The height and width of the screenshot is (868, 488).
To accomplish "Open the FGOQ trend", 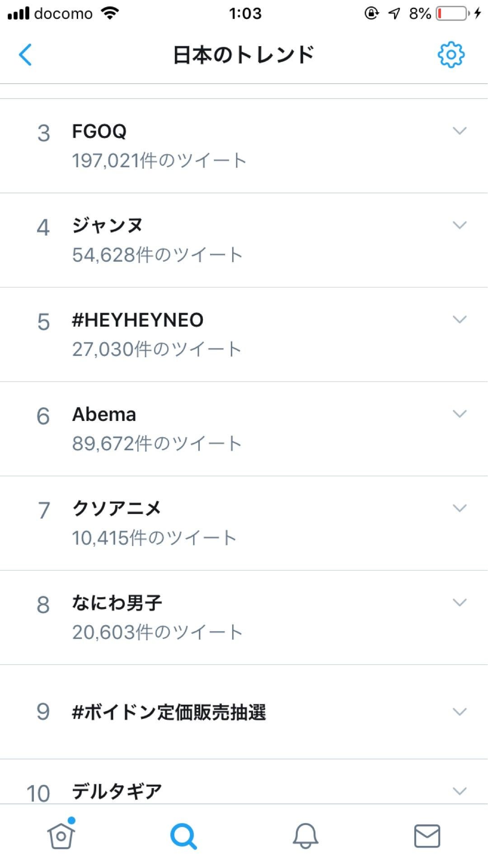I will pyautogui.click(x=244, y=146).
